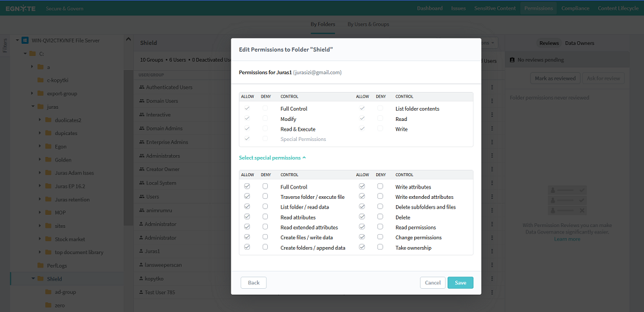Click the Ask for review button
The width and height of the screenshot is (644, 312).
(603, 78)
